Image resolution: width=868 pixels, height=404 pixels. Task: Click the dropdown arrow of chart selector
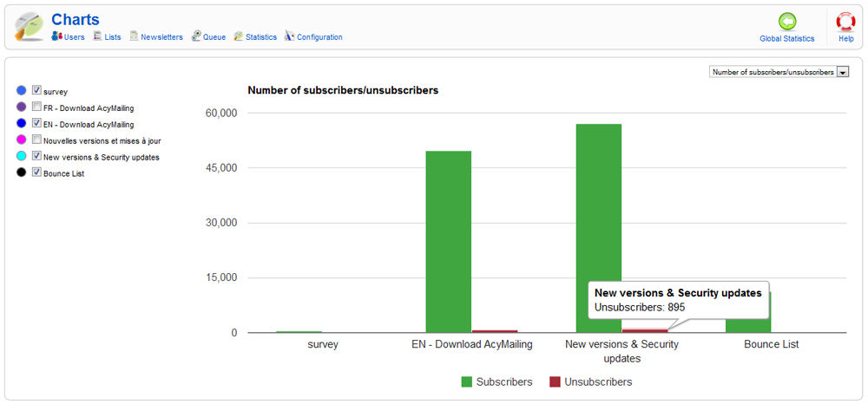(842, 72)
